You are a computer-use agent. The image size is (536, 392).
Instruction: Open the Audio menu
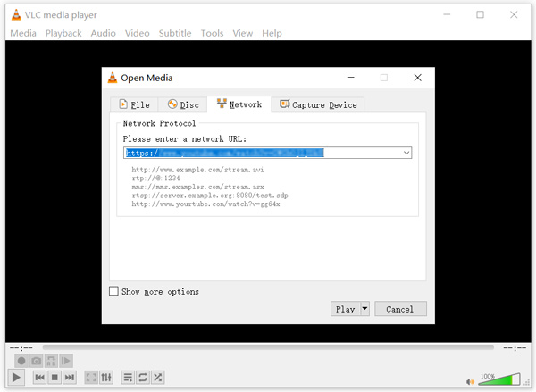coord(104,33)
